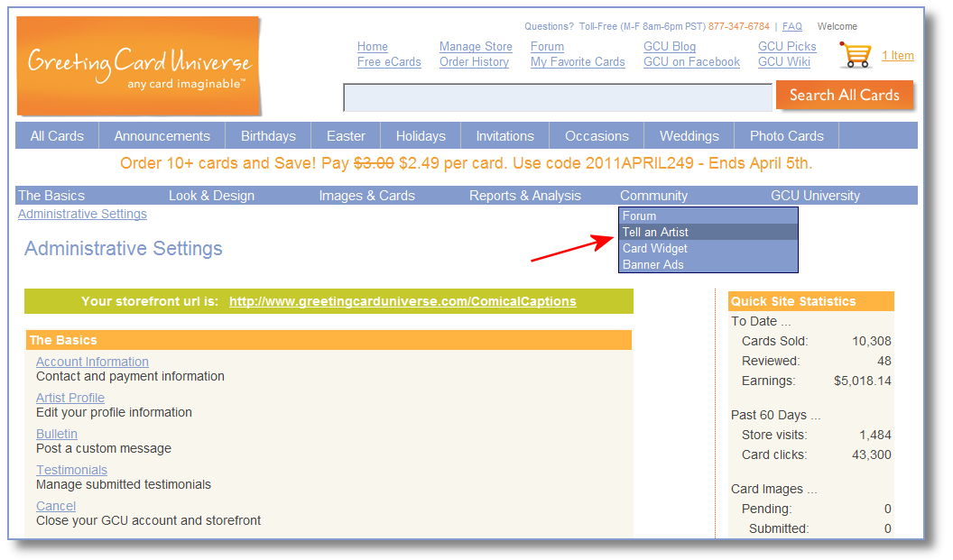Open GCU Picks link
This screenshot has height=560, width=953.
tap(787, 46)
